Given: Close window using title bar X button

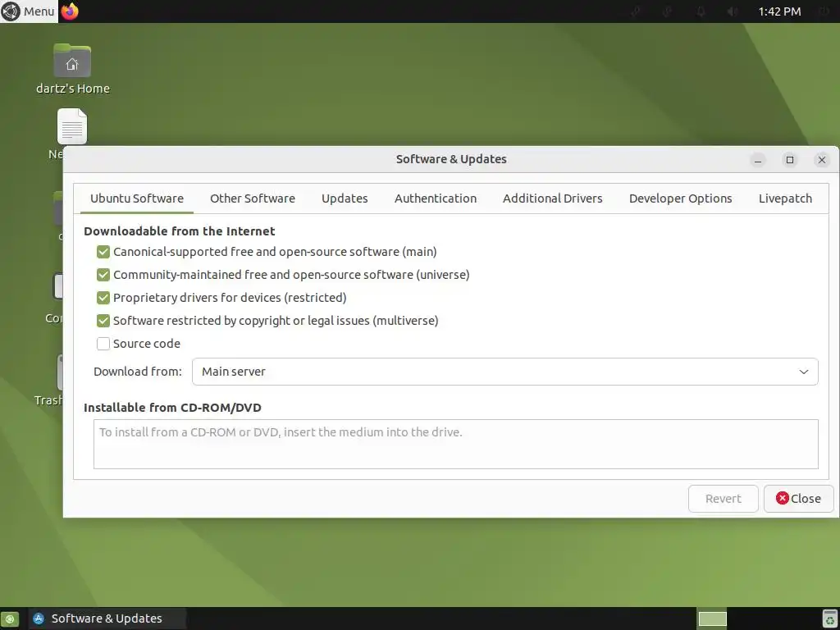Looking at the screenshot, I should [822, 160].
